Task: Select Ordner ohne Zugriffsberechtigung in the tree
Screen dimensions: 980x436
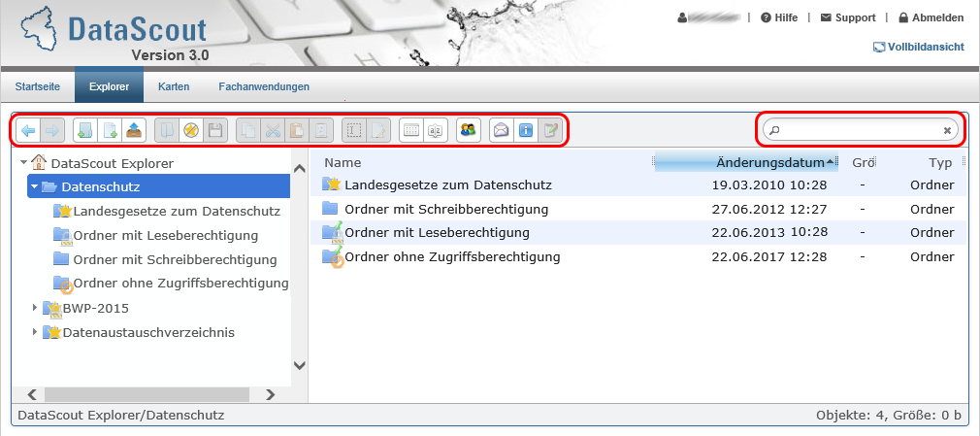Action: 181,284
